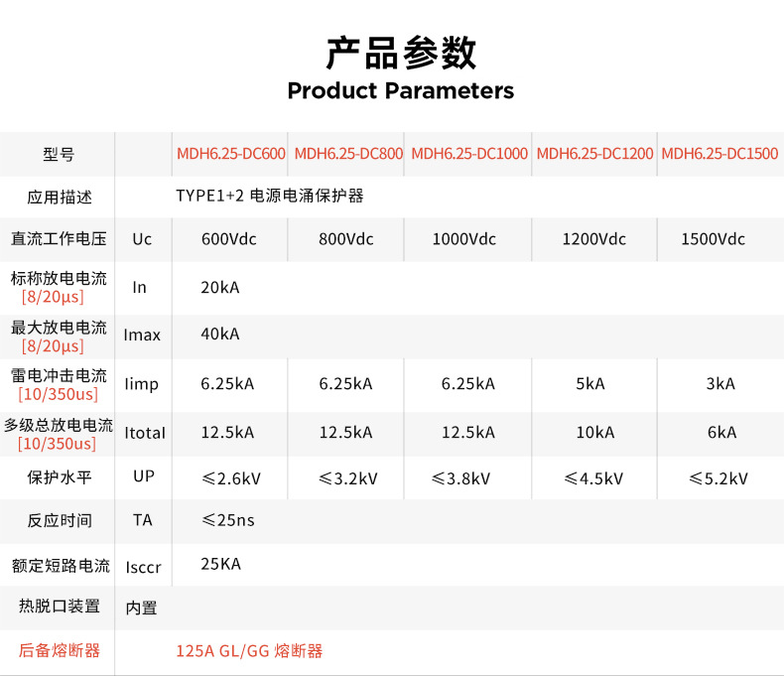Click the ≤5.2kV value

[x=719, y=479]
